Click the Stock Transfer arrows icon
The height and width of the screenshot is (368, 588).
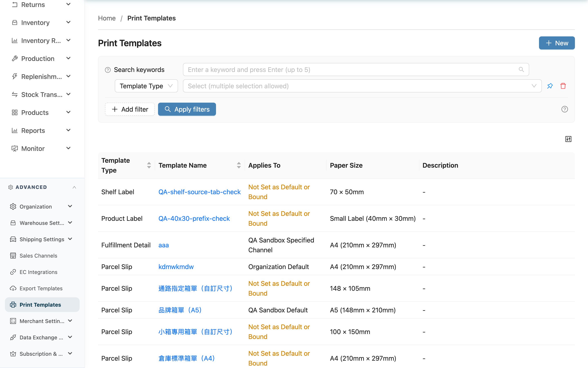tap(14, 94)
